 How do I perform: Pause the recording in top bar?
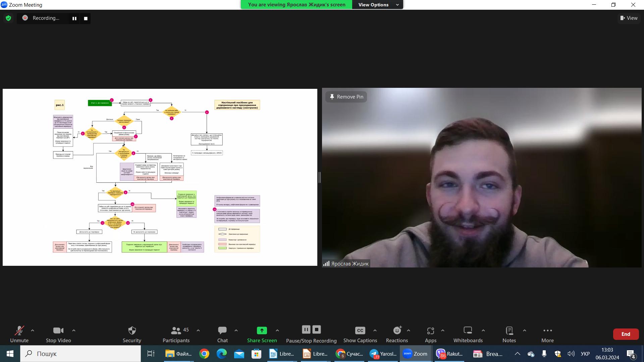tap(74, 18)
